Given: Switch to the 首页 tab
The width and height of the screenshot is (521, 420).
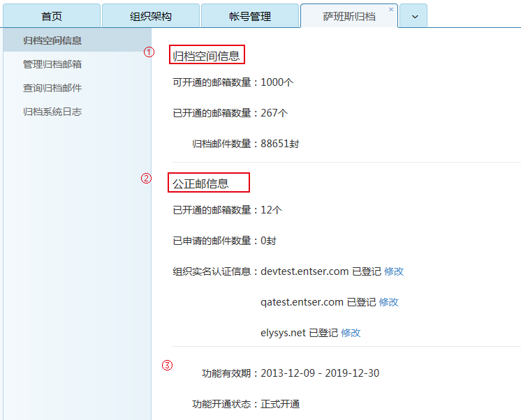Looking at the screenshot, I should [51, 16].
